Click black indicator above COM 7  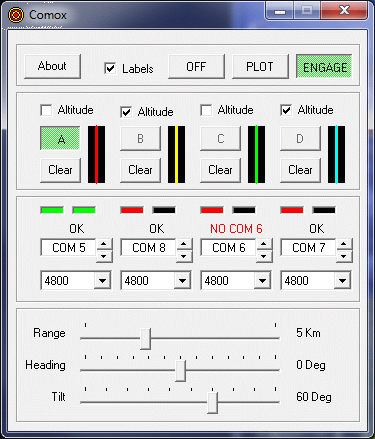pos(324,210)
